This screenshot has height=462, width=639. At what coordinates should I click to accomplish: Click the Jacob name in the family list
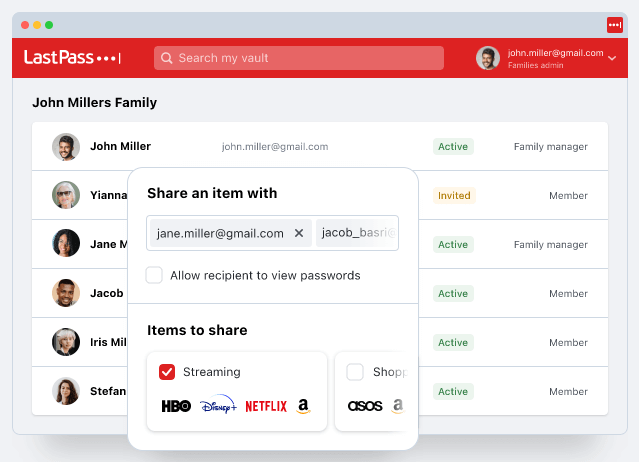click(106, 293)
